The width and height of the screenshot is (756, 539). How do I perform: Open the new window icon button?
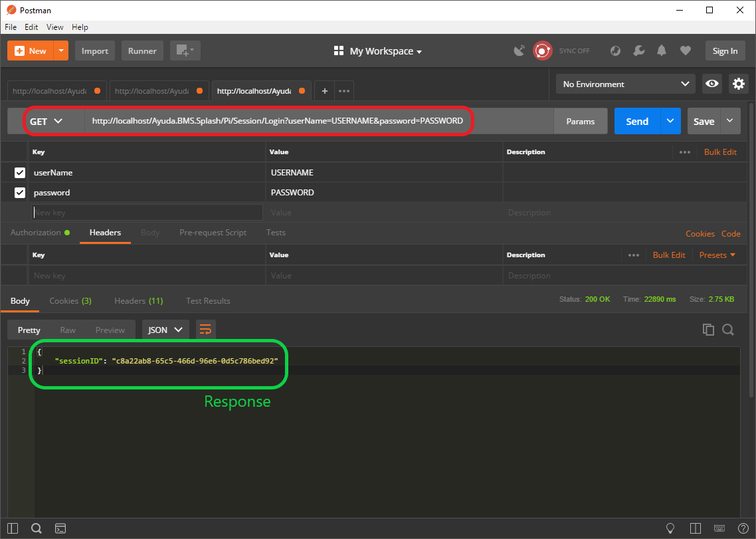click(185, 51)
